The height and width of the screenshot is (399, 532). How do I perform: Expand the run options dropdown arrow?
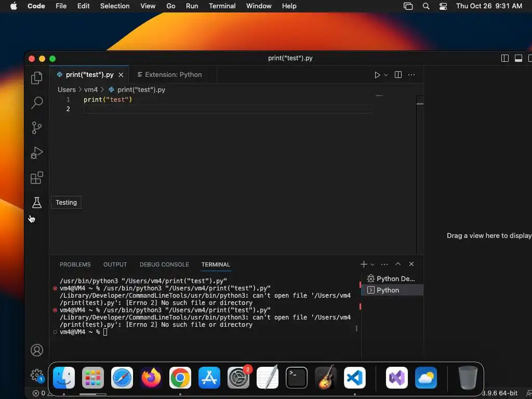click(386, 75)
